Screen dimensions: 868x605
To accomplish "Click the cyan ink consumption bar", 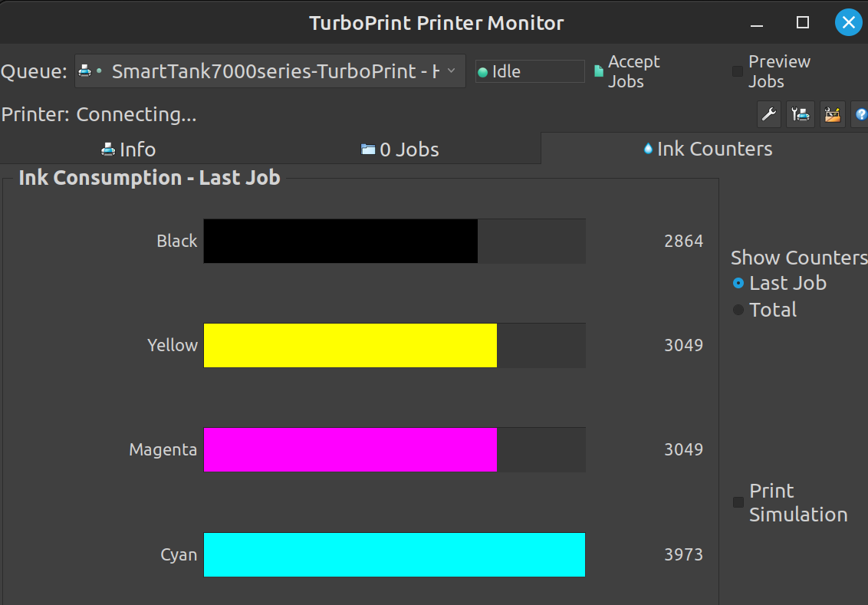I will pyautogui.click(x=394, y=554).
